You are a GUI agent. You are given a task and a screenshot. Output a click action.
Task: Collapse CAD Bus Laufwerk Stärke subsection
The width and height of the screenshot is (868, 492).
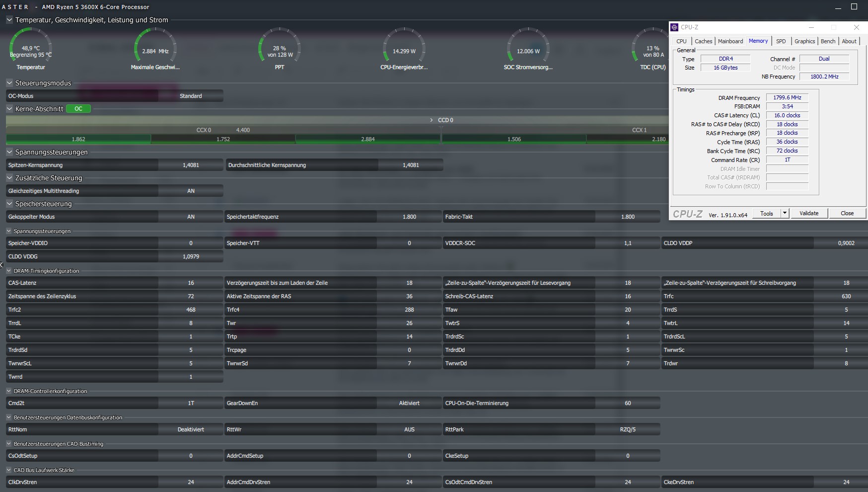9,470
